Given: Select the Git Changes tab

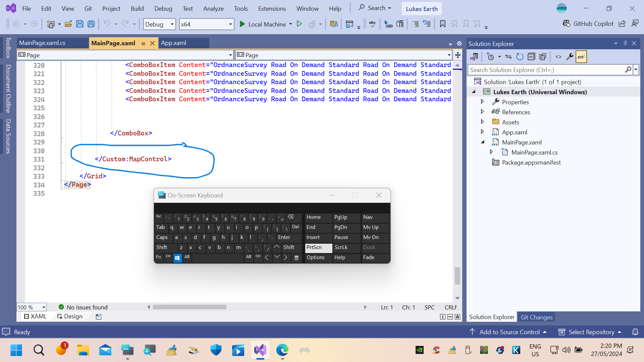Looking at the screenshot, I should click(537, 317).
